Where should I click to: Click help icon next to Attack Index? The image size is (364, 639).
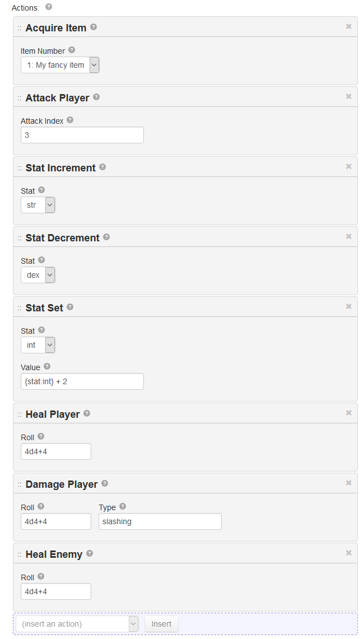click(69, 120)
